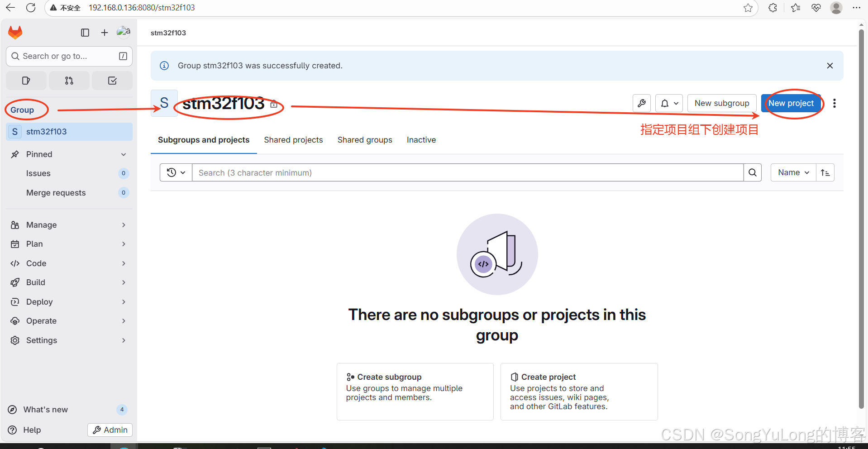Toggle the sidebar collapse icon
The image size is (868, 449).
coord(85,33)
